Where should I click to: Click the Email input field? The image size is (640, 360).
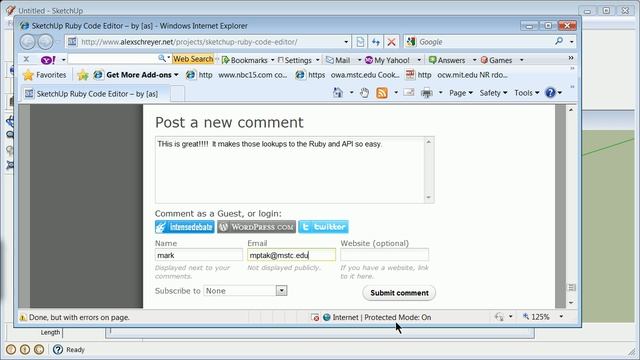pyautogui.click(x=291, y=255)
